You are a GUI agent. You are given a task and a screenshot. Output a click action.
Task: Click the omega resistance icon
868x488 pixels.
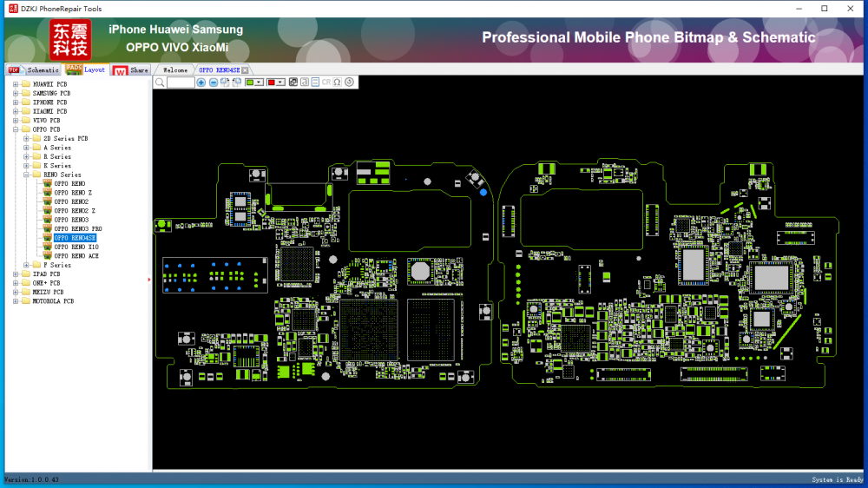[x=337, y=82]
